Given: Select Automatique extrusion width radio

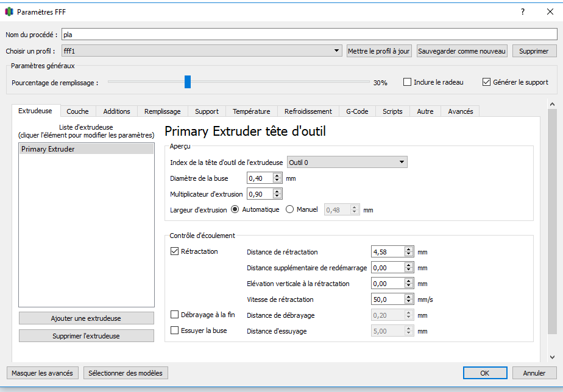Looking at the screenshot, I should pos(235,209).
